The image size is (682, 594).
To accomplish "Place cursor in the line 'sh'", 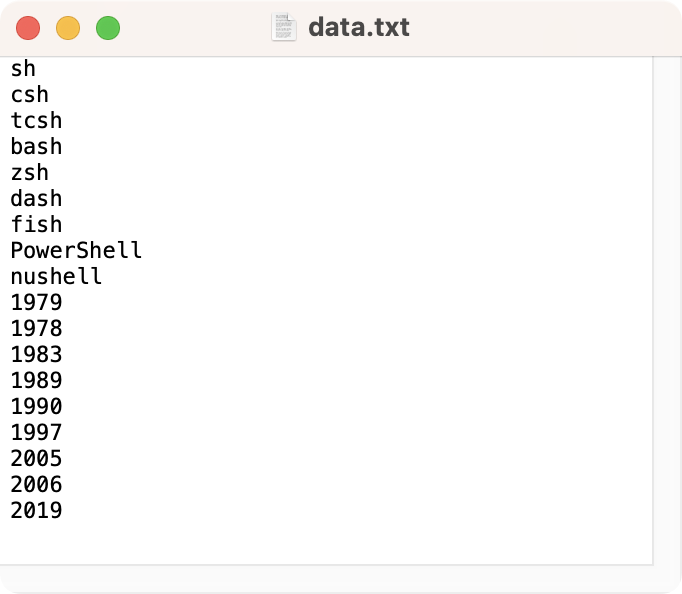I will point(23,69).
